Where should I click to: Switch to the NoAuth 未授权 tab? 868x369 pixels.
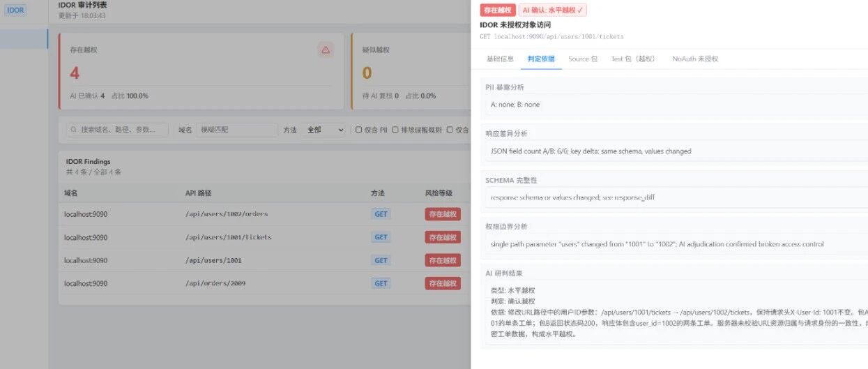[x=695, y=59]
